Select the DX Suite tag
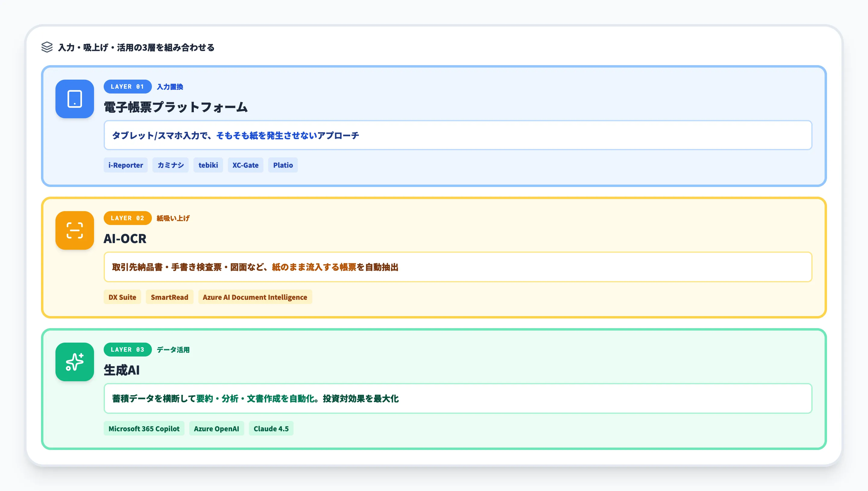Image resolution: width=868 pixels, height=491 pixels. click(x=122, y=297)
